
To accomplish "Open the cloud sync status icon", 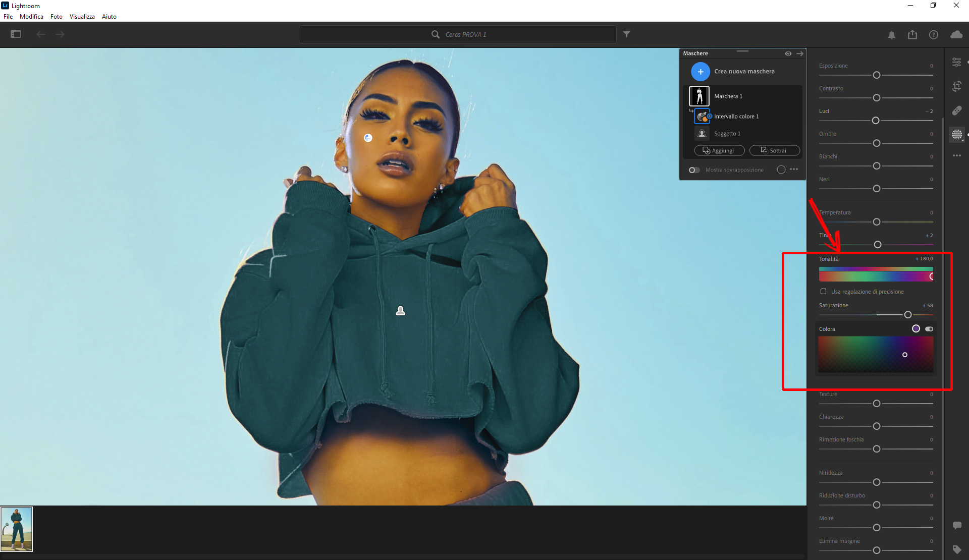I will click(x=956, y=35).
